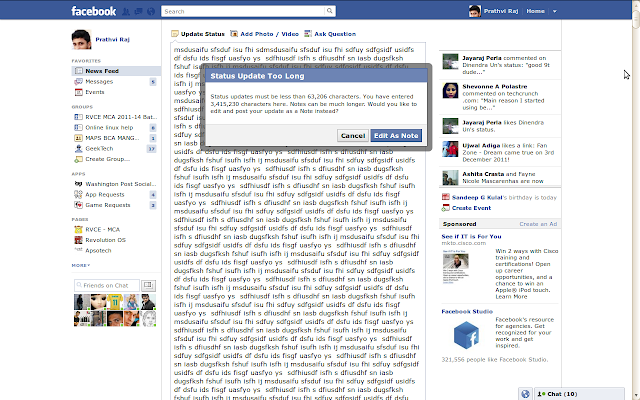Screen dimensions: 640x400
Task: Open Ujwal Adiga likes a link story
Action: click(x=500, y=152)
